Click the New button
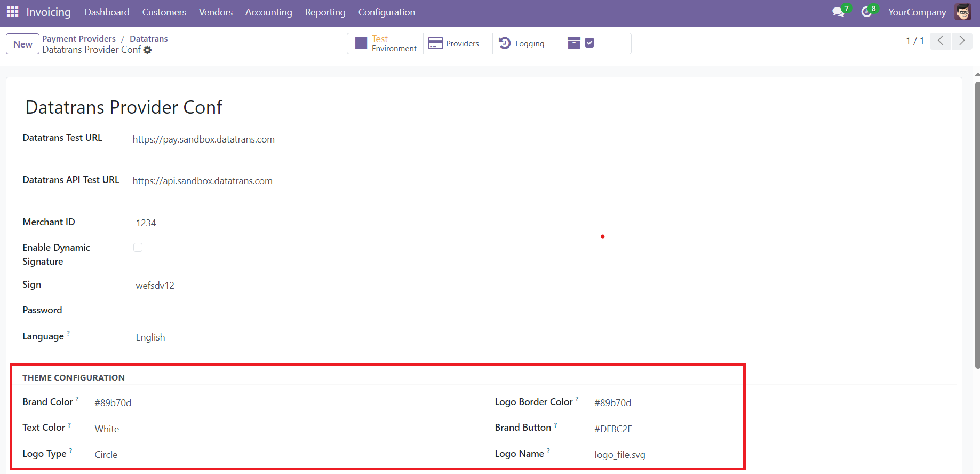 [23, 44]
